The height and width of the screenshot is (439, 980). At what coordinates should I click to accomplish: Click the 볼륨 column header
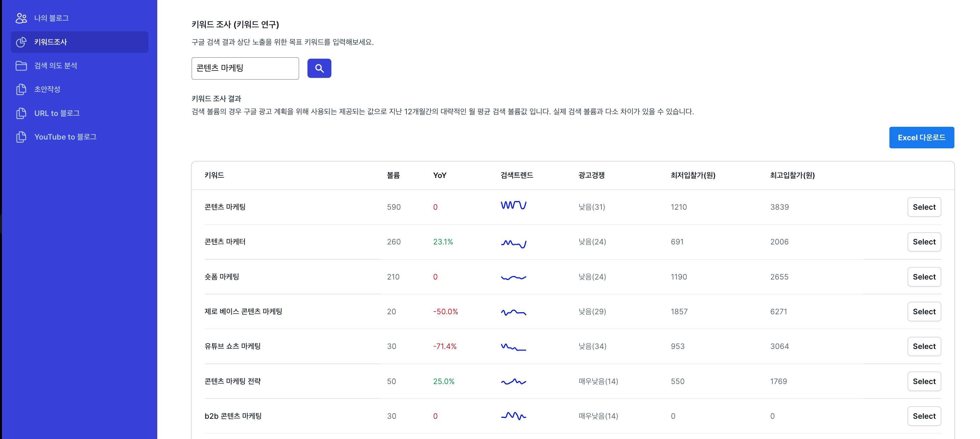coord(393,175)
